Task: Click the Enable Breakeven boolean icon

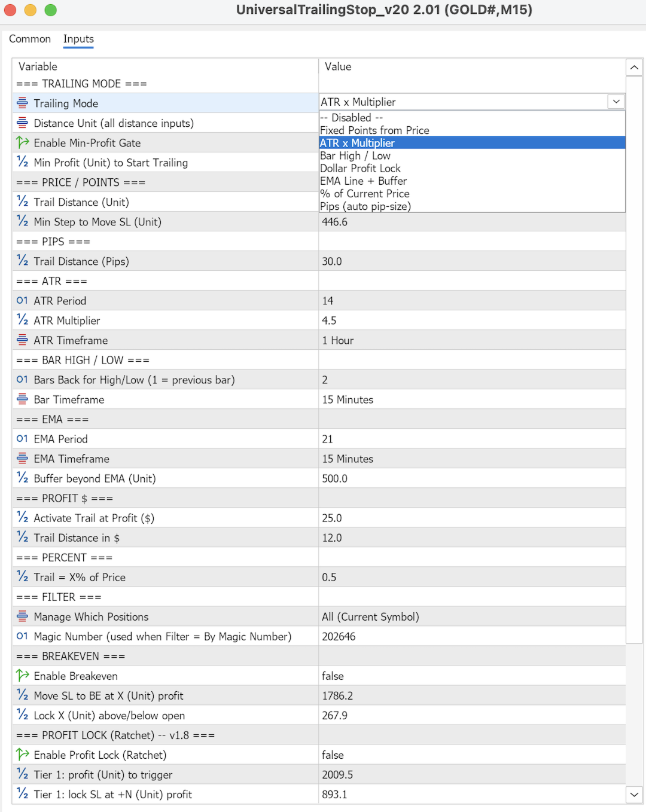Action: (x=22, y=676)
